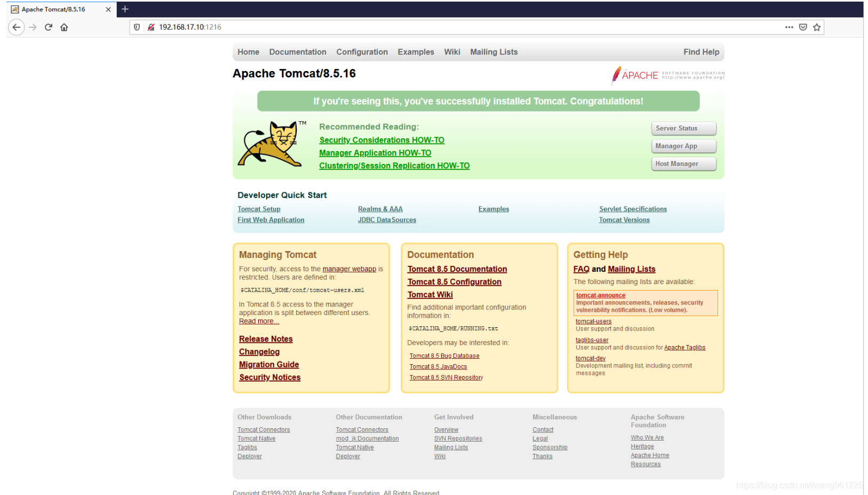This screenshot has height=495, width=868.
Task: Open the Wiki navigation item in top bar
Action: [452, 52]
